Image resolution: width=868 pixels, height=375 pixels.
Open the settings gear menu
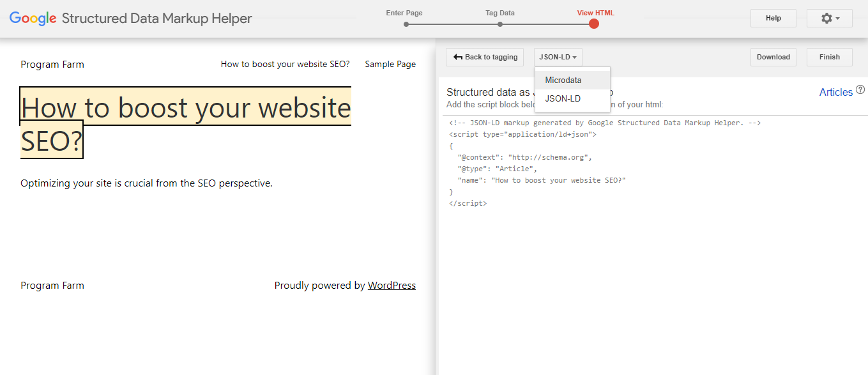point(830,19)
